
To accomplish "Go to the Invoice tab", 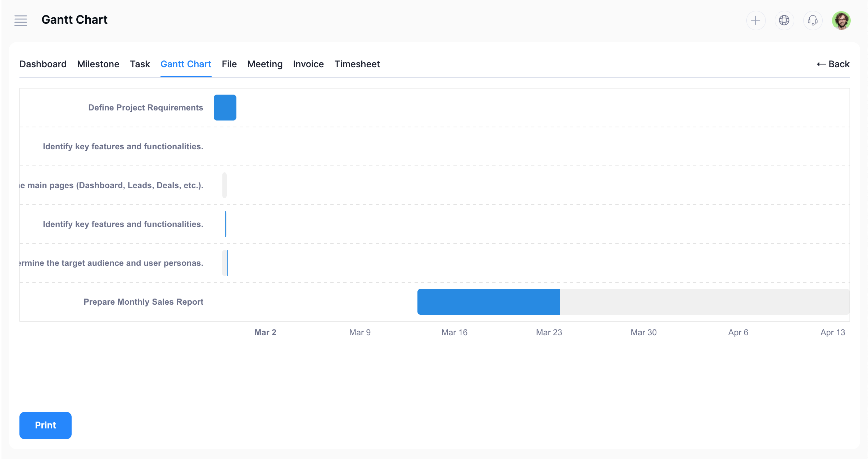I will click(x=308, y=64).
